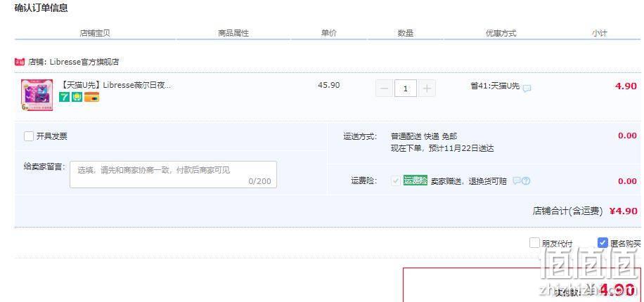Click the red 4.90 product subtotal
This screenshot has height=302, width=644.
pyautogui.click(x=626, y=86)
